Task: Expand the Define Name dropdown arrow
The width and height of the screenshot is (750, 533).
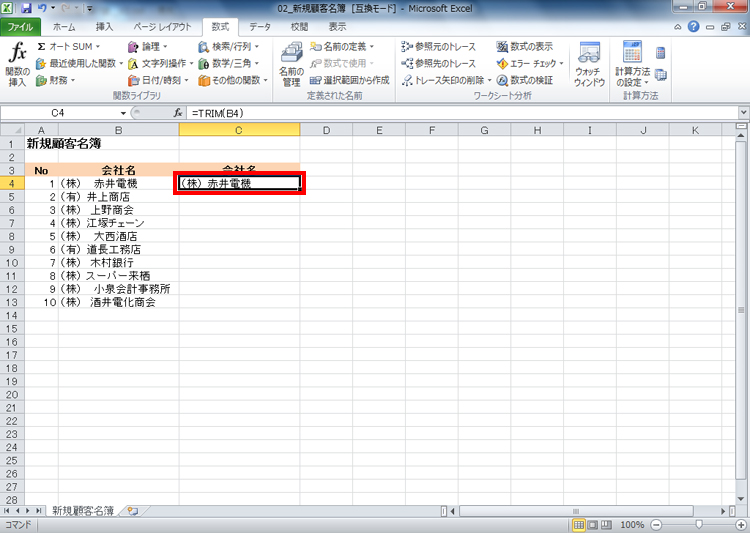Action: tap(372, 47)
